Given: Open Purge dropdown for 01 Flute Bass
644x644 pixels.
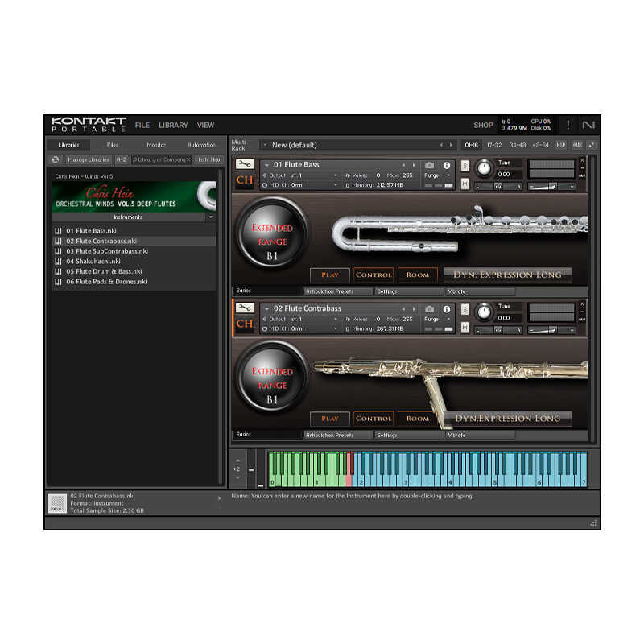Looking at the screenshot, I should (x=448, y=175).
